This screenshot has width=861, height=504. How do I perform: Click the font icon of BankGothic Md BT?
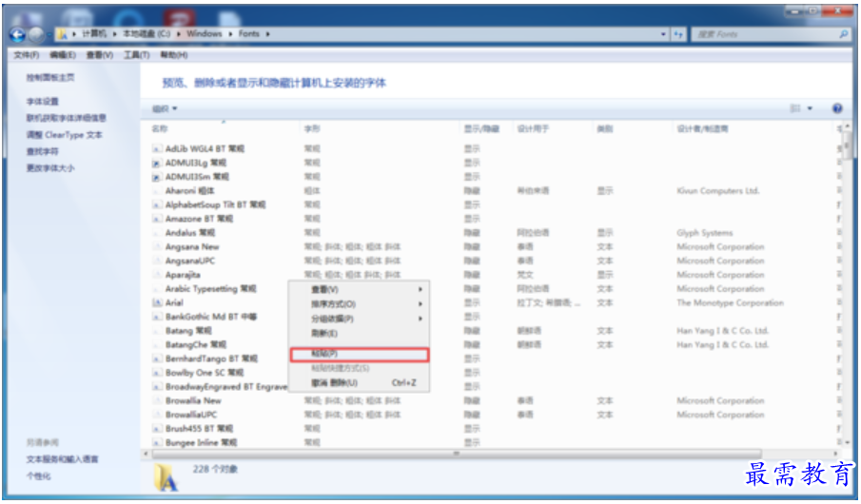[x=156, y=317]
